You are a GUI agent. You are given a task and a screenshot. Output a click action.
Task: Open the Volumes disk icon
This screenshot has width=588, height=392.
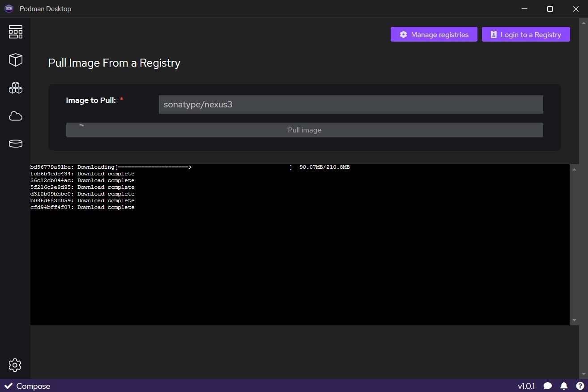point(15,144)
